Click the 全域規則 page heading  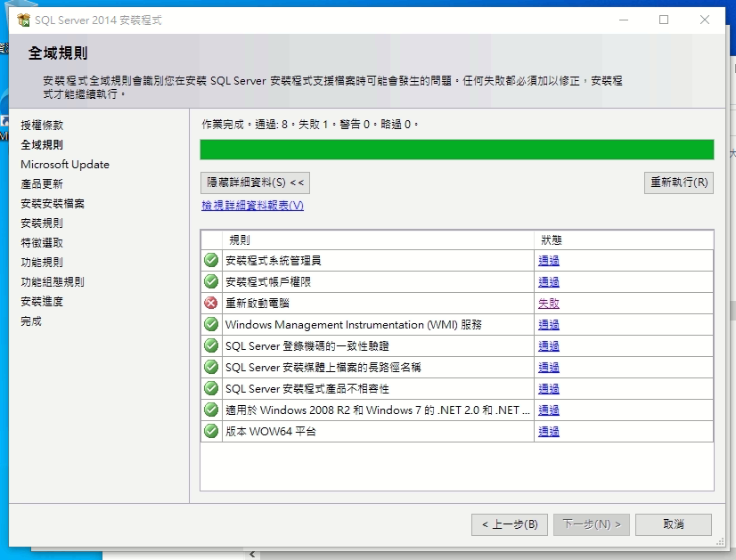coord(58,53)
